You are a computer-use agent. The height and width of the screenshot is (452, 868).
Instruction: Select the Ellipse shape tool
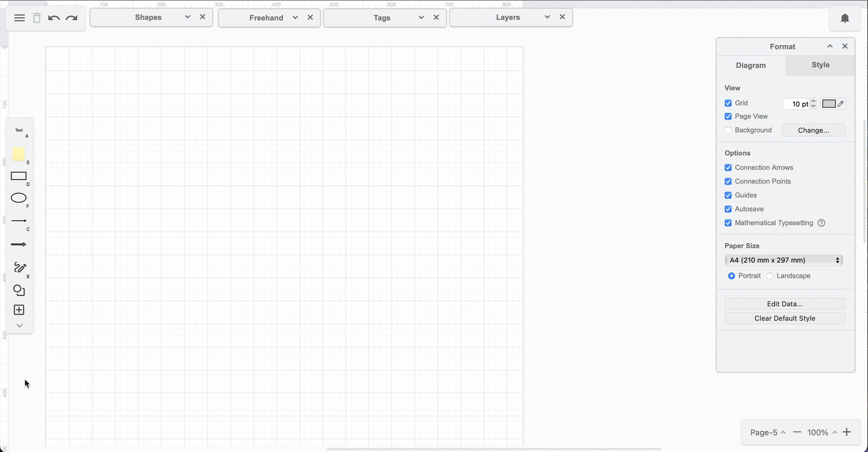pos(18,198)
